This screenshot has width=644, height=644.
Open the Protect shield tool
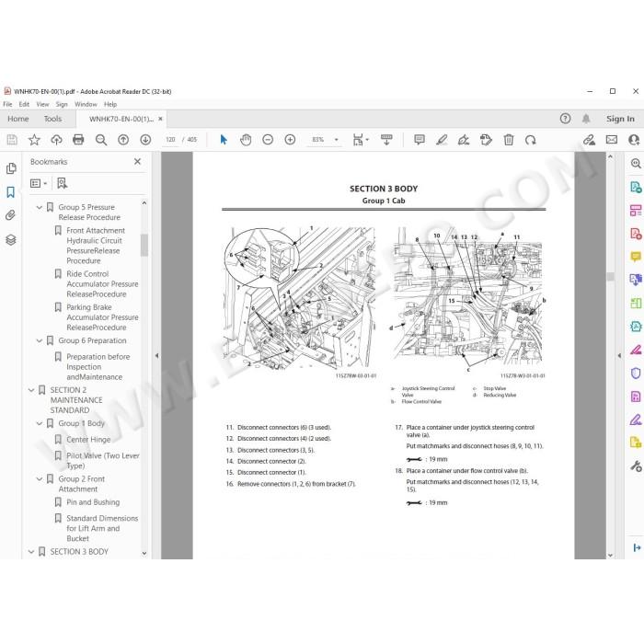coord(636,373)
